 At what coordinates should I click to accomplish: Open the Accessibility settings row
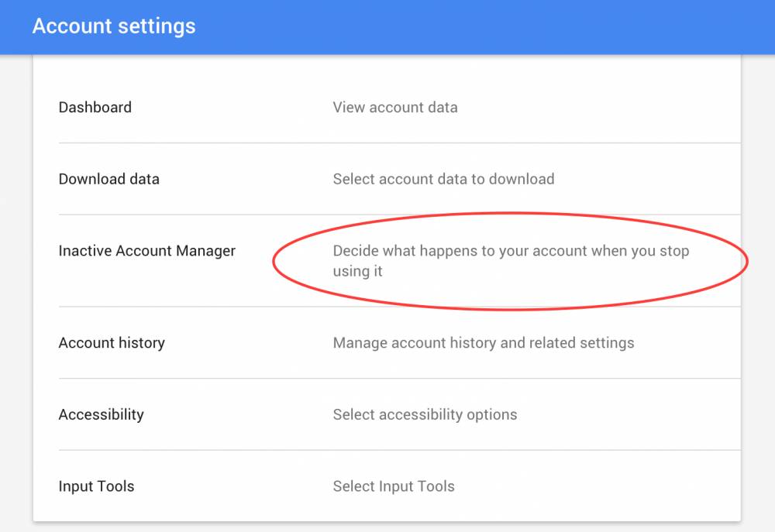pos(101,414)
